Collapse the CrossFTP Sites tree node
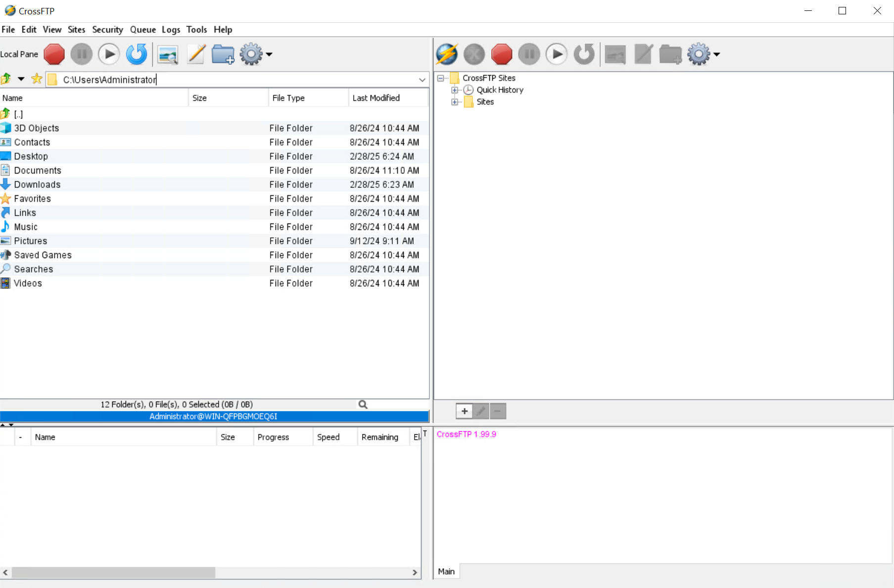Screen dimensions: 894x588 pos(440,78)
